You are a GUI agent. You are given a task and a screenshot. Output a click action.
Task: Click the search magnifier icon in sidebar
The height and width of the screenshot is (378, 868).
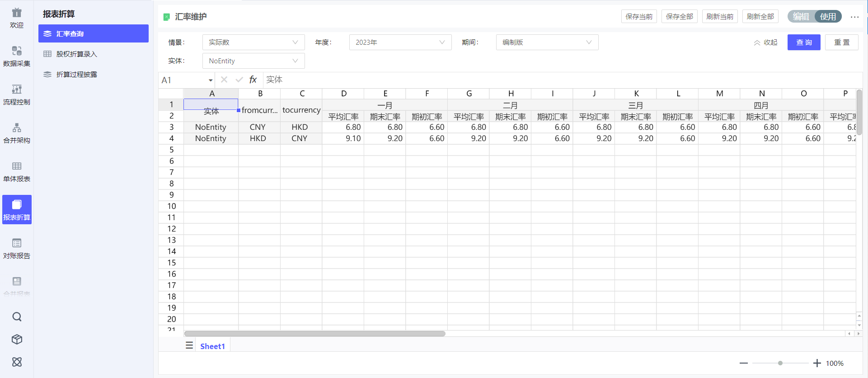17,317
